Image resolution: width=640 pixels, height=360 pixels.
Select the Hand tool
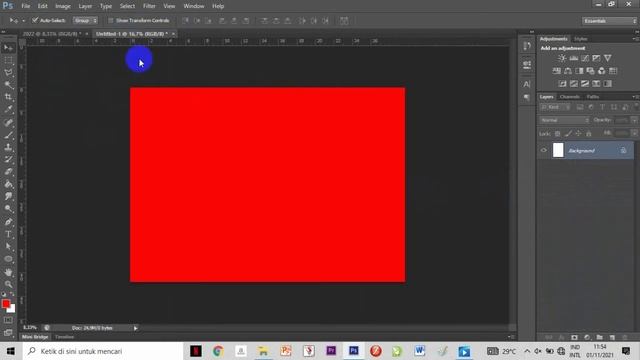point(8,272)
